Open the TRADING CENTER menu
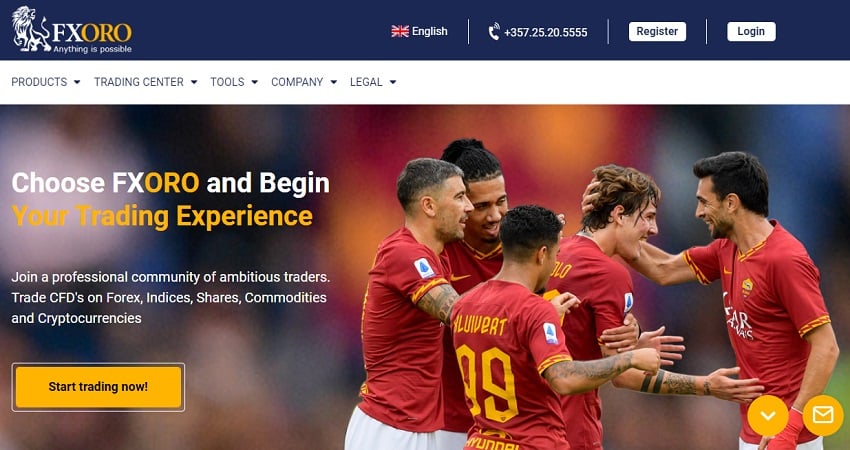 click(139, 82)
